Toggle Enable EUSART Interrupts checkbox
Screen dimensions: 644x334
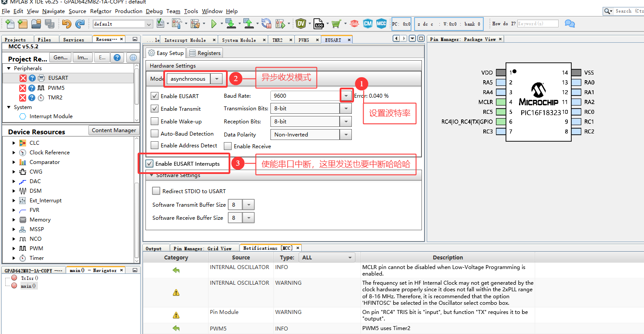click(149, 164)
